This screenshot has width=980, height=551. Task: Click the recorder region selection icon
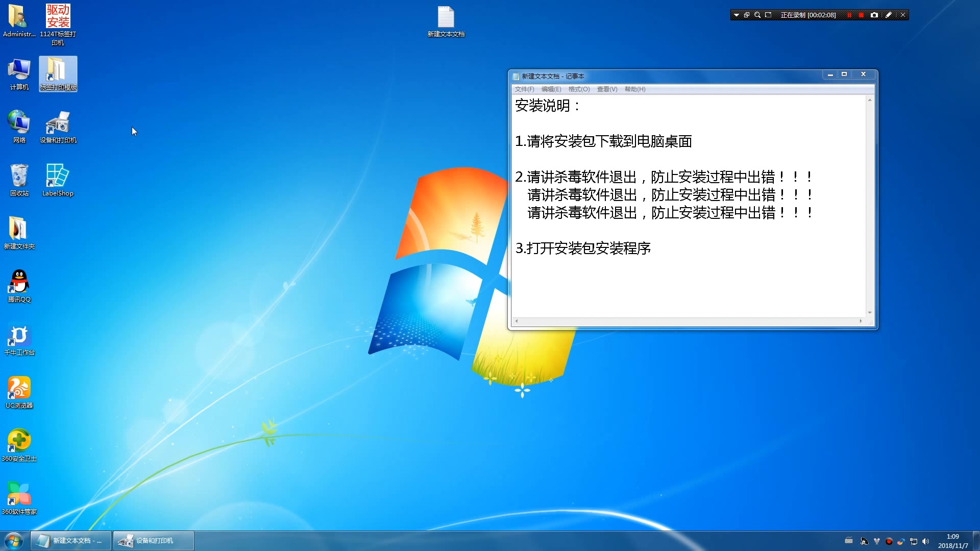coord(768,15)
